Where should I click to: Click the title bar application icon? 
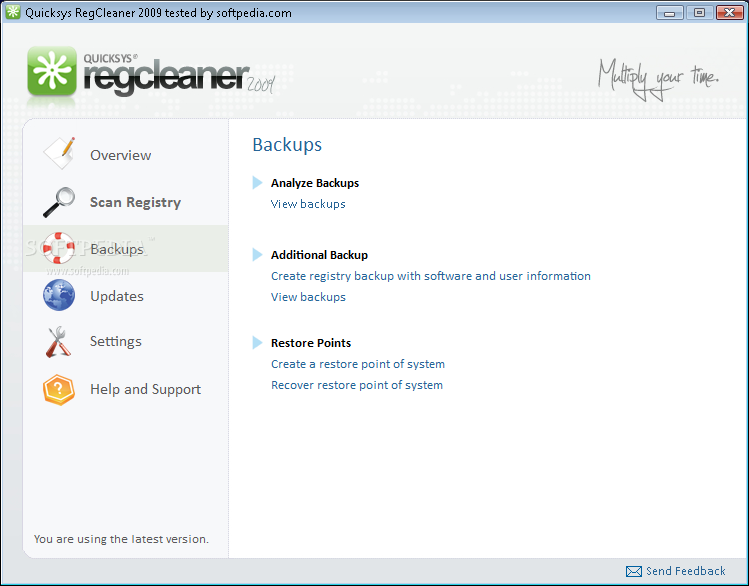coord(13,12)
